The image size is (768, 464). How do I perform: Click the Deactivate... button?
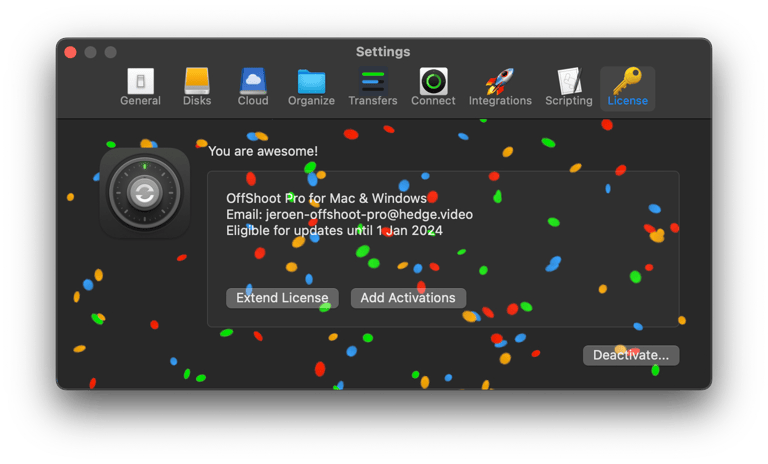631,355
